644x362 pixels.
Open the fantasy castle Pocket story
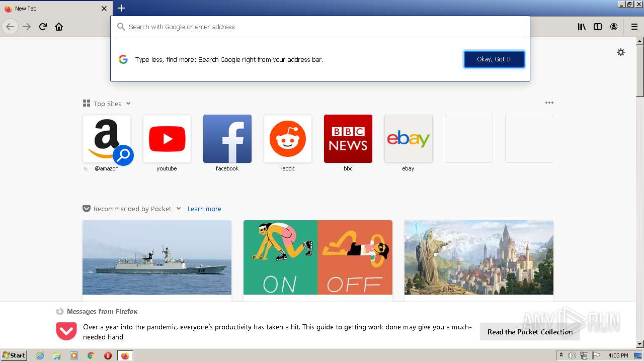(x=479, y=257)
